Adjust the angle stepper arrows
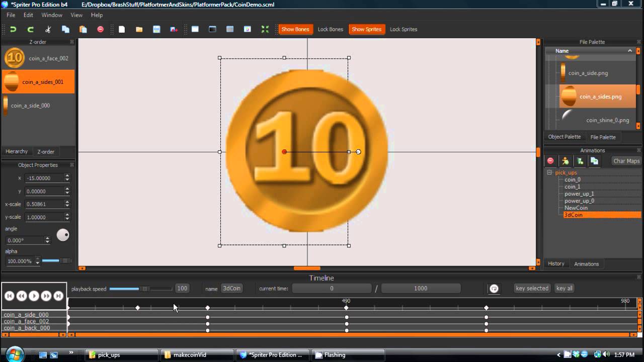 point(47,240)
